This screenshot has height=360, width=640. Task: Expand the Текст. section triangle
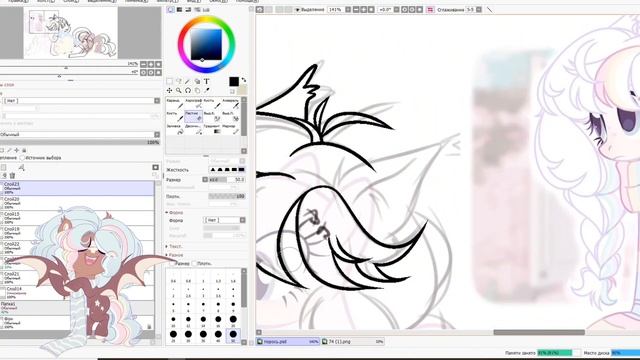[x=167, y=247]
